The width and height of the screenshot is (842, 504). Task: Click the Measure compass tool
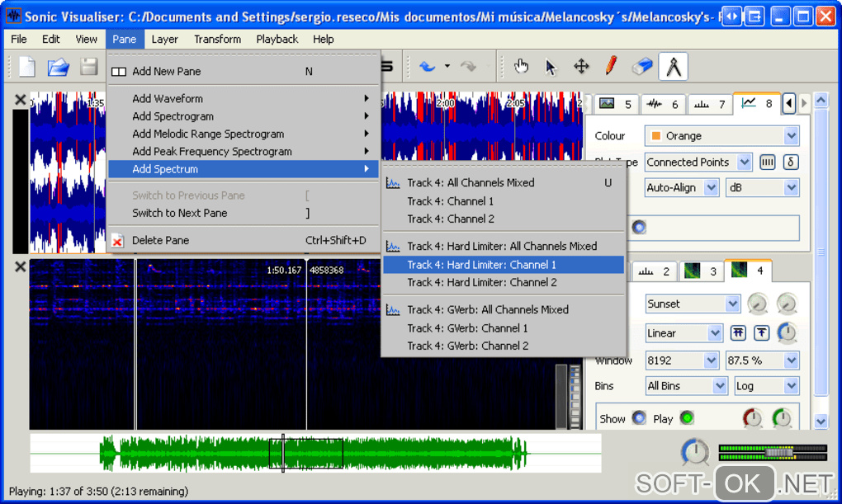click(674, 66)
